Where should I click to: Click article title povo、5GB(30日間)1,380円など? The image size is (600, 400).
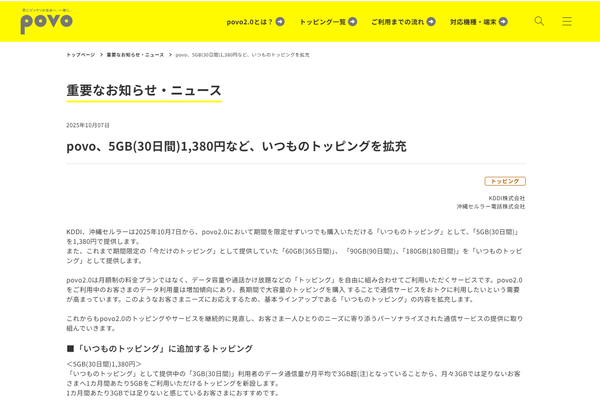point(236,146)
